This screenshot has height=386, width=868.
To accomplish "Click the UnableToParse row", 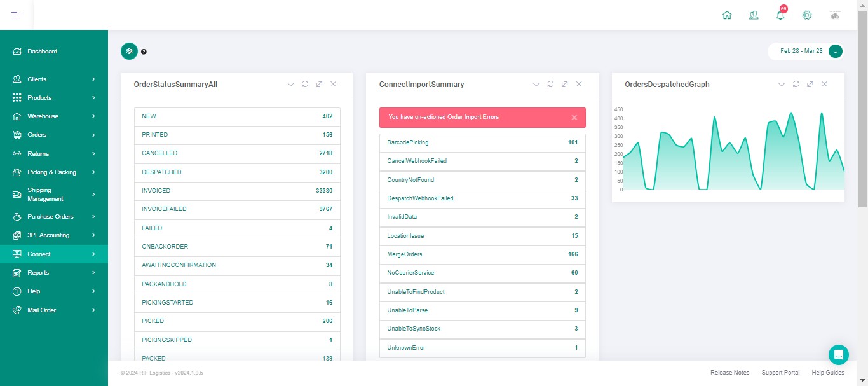I will pyautogui.click(x=482, y=311).
